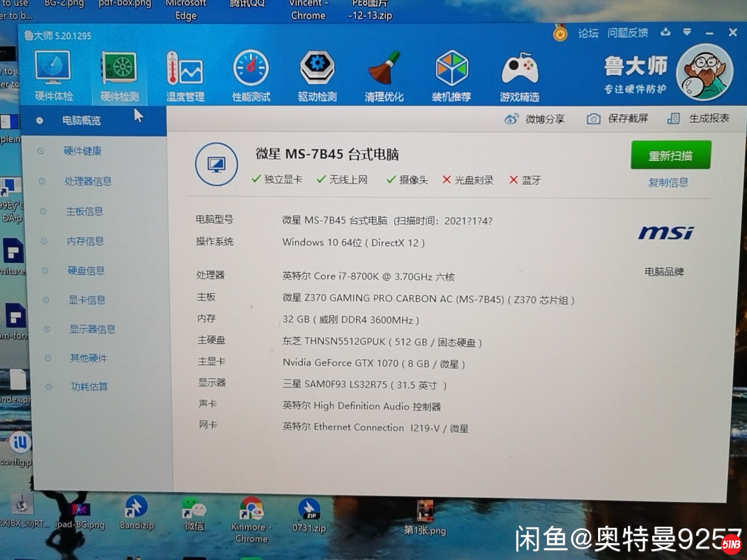Open the 硬件体检 hardware checkup section
Viewport: 747px width, 560px height.
click(53, 76)
